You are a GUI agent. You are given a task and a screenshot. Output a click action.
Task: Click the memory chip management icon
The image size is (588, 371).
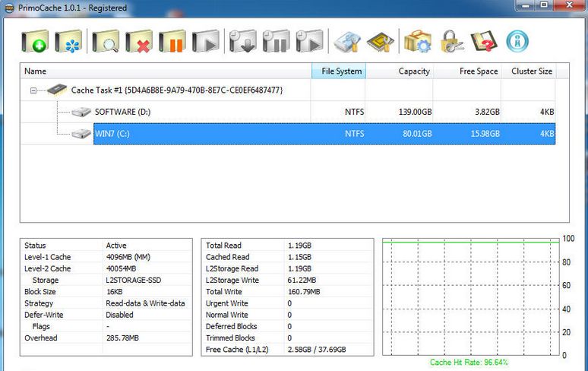[x=380, y=41]
